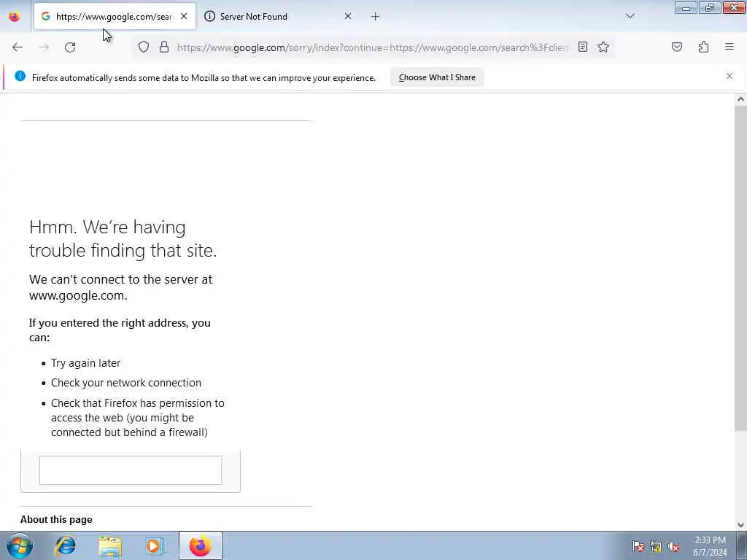
Task: Open the muted volume tray icon
Action: click(673, 547)
